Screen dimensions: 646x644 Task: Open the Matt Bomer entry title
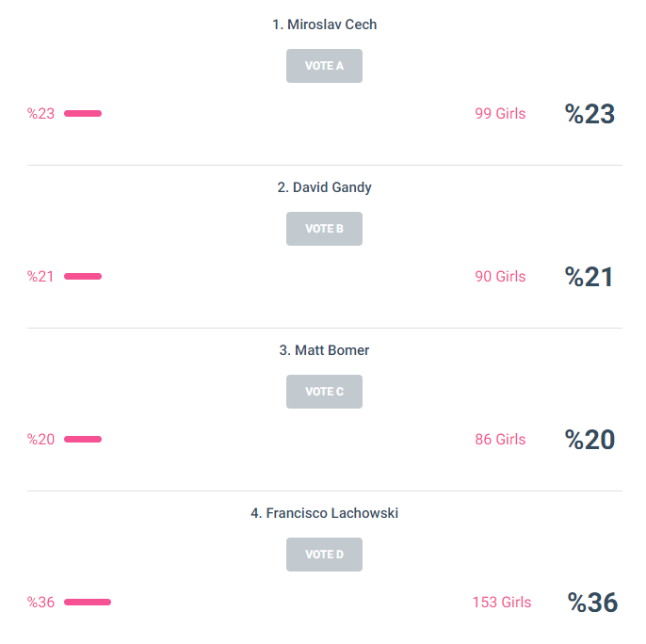click(x=324, y=350)
